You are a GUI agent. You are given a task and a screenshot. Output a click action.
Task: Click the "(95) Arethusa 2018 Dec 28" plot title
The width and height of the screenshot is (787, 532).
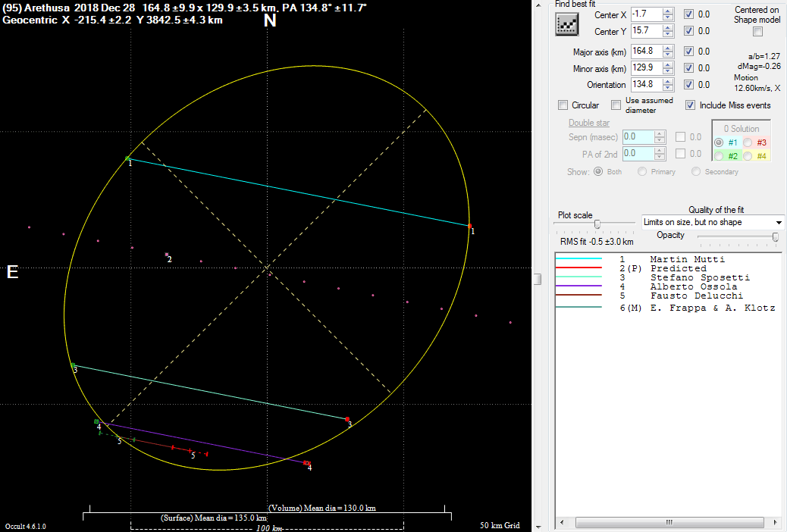(69, 8)
